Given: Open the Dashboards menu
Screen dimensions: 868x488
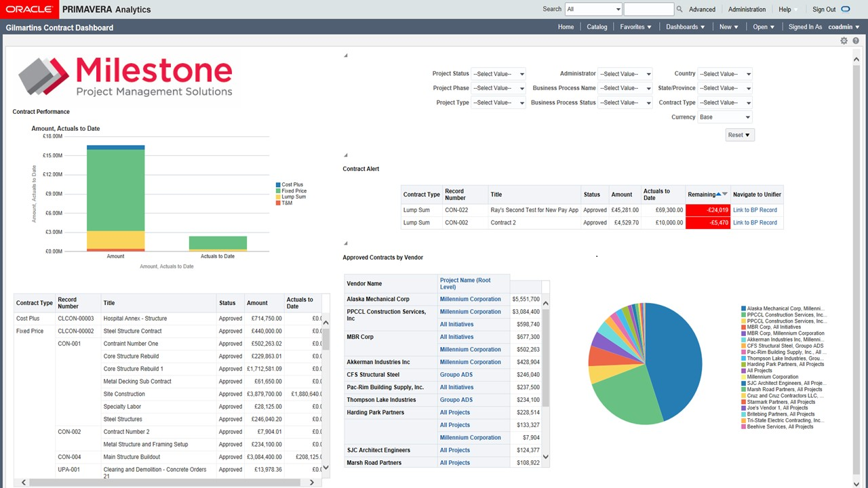Looking at the screenshot, I should click(685, 27).
